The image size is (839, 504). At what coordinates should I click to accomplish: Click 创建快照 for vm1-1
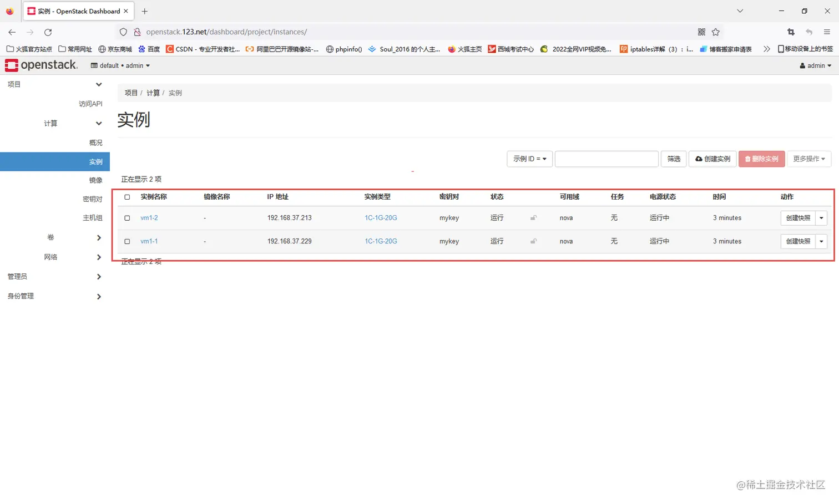[798, 241]
